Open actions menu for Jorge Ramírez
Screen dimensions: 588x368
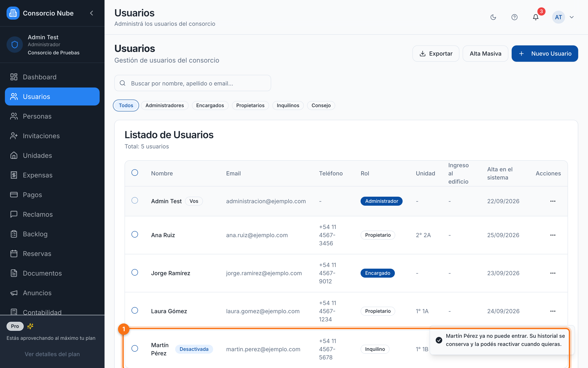pyautogui.click(x=553, y=273)
